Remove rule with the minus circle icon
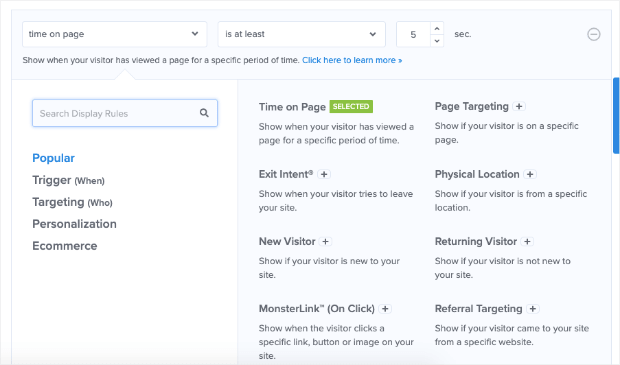Viewport: 620px width, 365px height. [594, 34]
